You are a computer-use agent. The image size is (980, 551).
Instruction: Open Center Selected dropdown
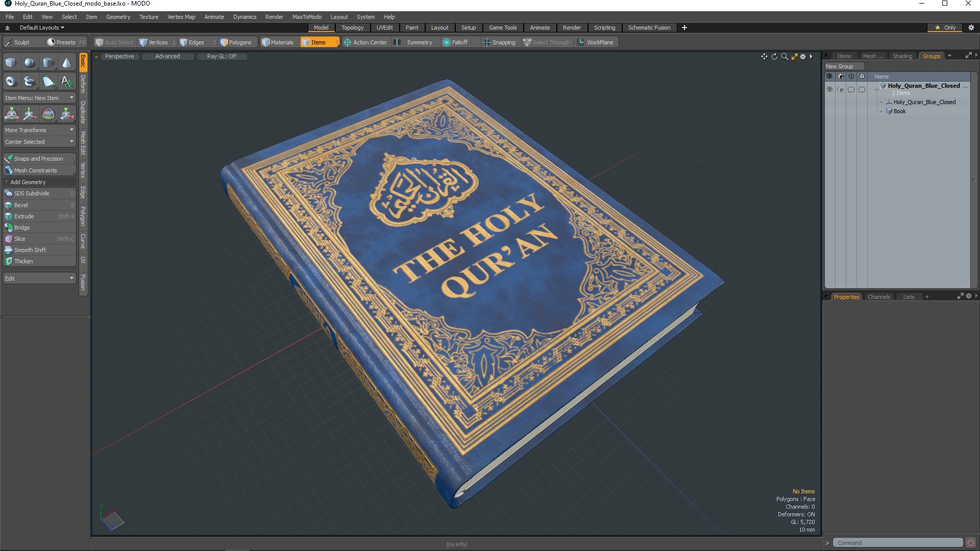(39, 142)
